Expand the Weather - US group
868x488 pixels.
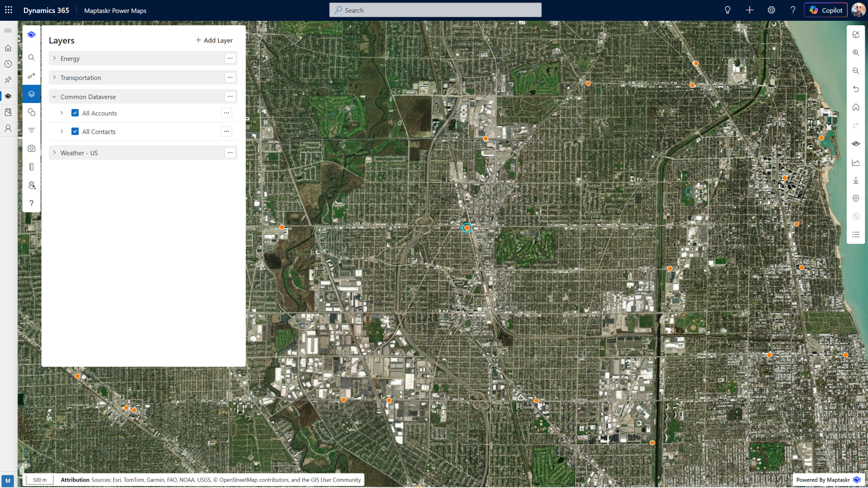(54, 153)
